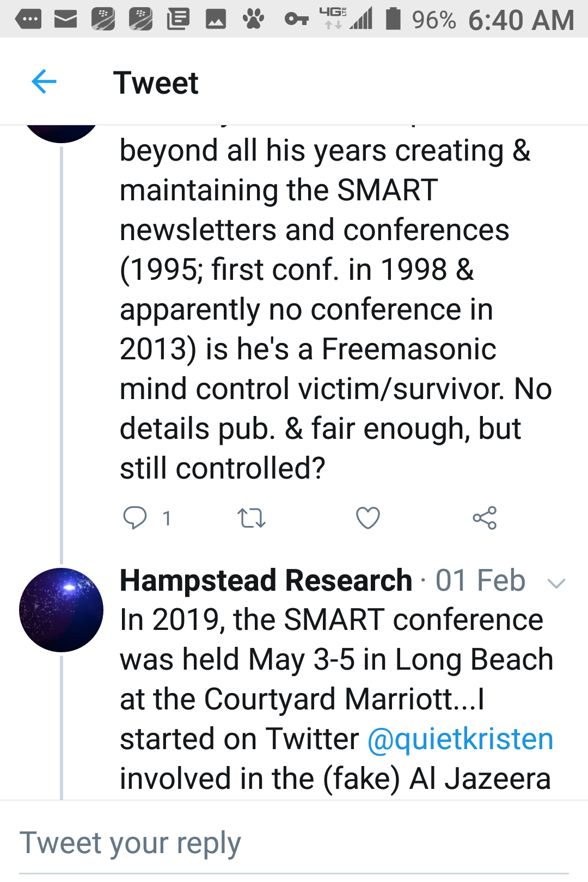Like the tweet with the heart icon
Image resolution: width=588 pixels, height=882 pixels.
click(368, 518)
